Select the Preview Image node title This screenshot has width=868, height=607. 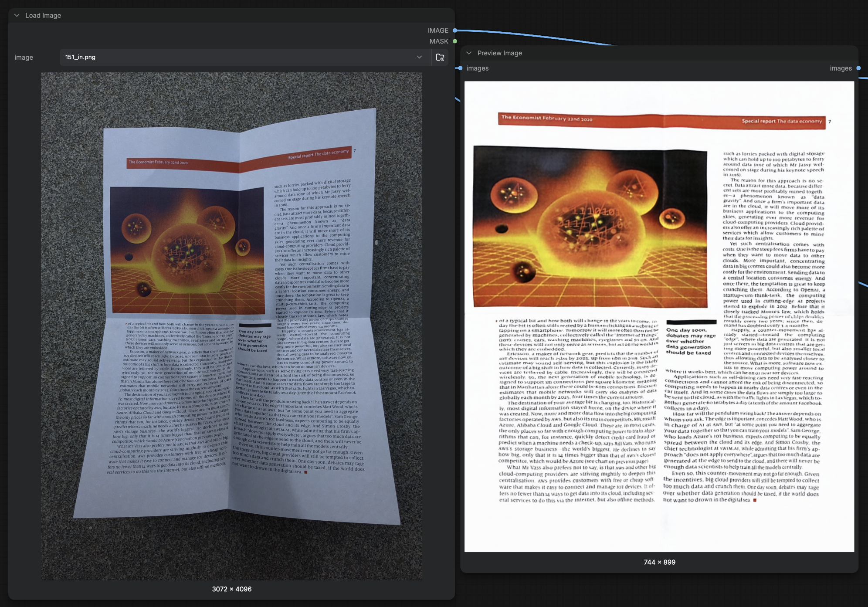[499, 53]
